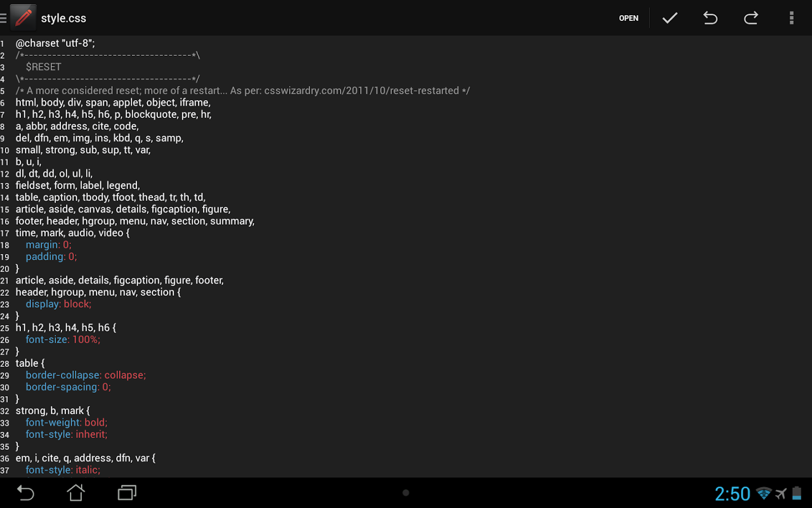Click the font-size: 100%; declaration
The height and width of the screenshot is (508, 812).
pos(63,339)
